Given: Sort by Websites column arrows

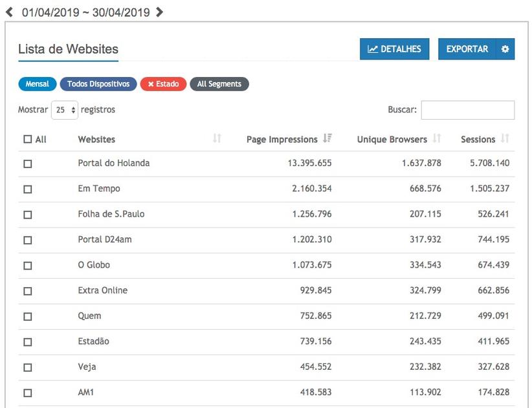Looking at the screenshot, I should point(217,139).
